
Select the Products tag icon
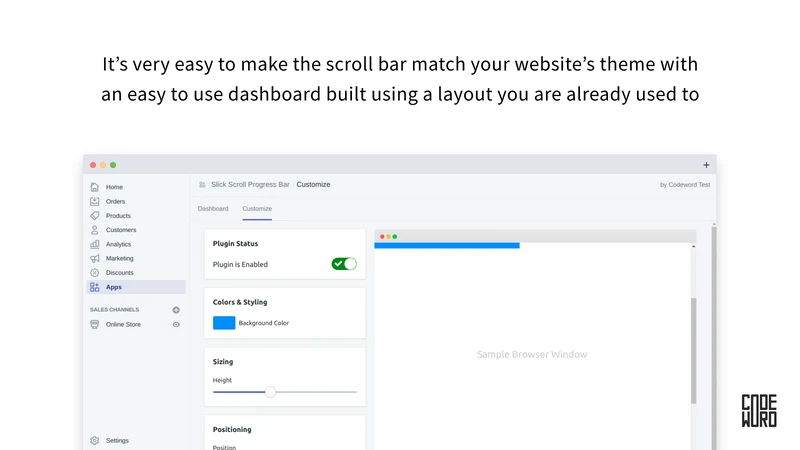click(x=94, y=216)
